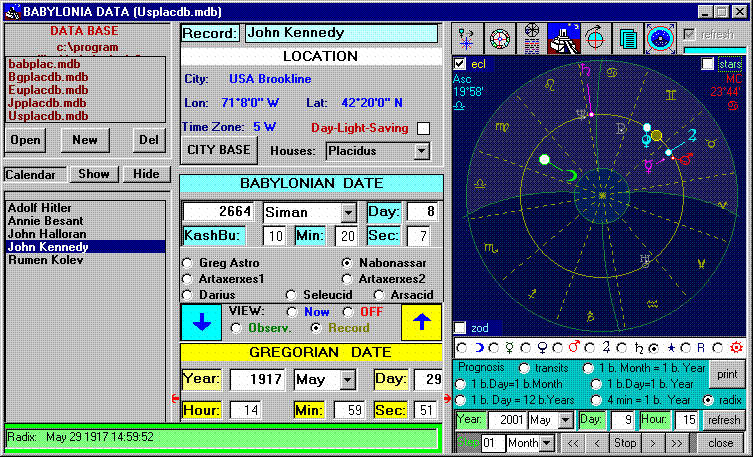Image resolution: width=753 pixels, height=457 pixels.
Task: Click the wheel-and-grid table toolbar icon
Action: (531, 38)
